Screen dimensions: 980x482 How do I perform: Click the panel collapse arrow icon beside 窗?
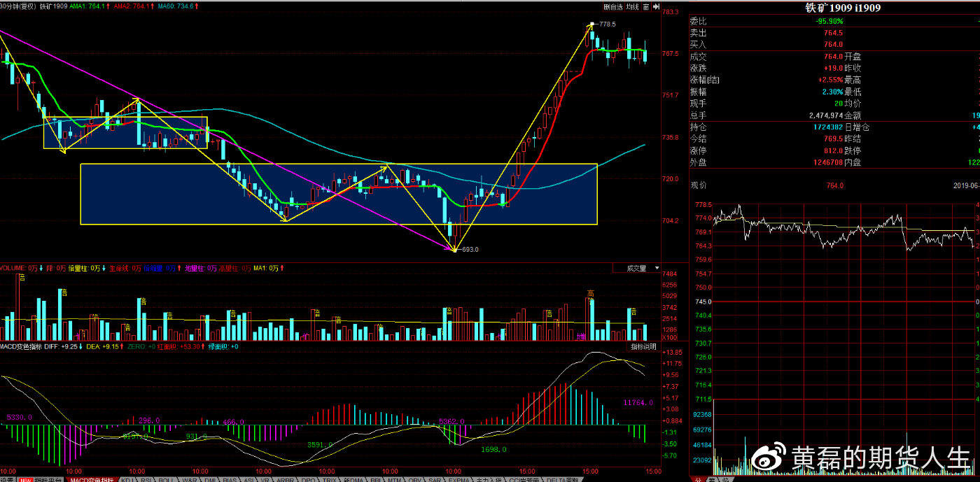[656, 7]
